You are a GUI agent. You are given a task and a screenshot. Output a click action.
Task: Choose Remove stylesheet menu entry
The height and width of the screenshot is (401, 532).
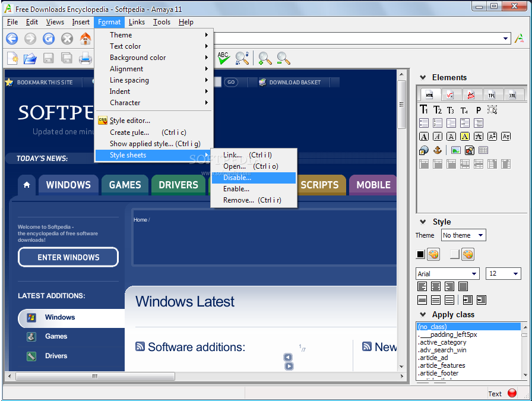pyautogui.click(x=254, y=200)
